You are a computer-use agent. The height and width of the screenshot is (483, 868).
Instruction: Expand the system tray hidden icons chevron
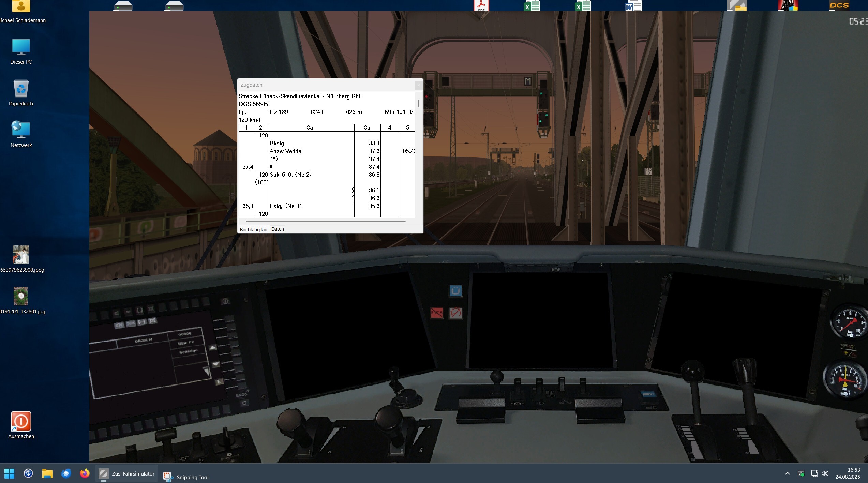click(787, 473)
